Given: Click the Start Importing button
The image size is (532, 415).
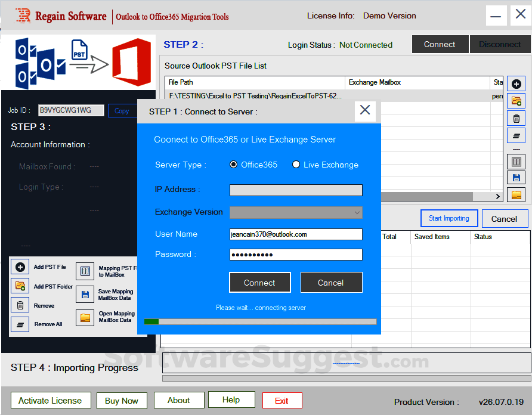Looking at the screenshot, I should 449,218.
